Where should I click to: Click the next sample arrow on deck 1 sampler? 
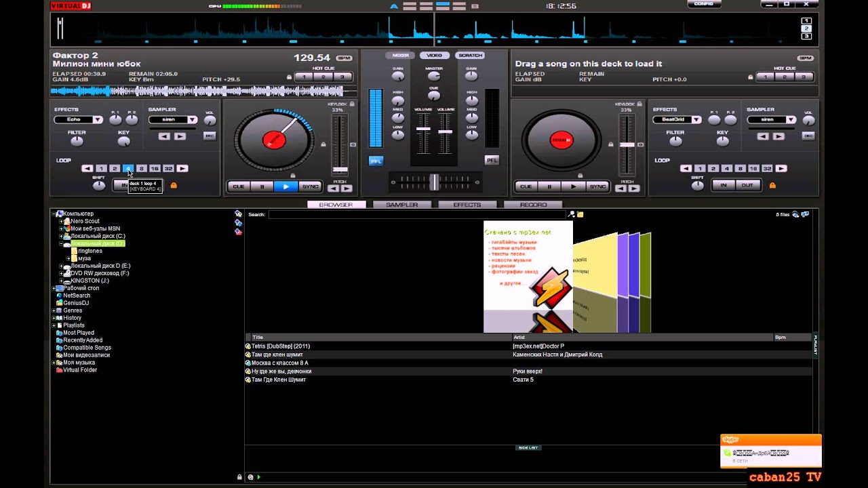pyautogui.click(x=180, y=136)
